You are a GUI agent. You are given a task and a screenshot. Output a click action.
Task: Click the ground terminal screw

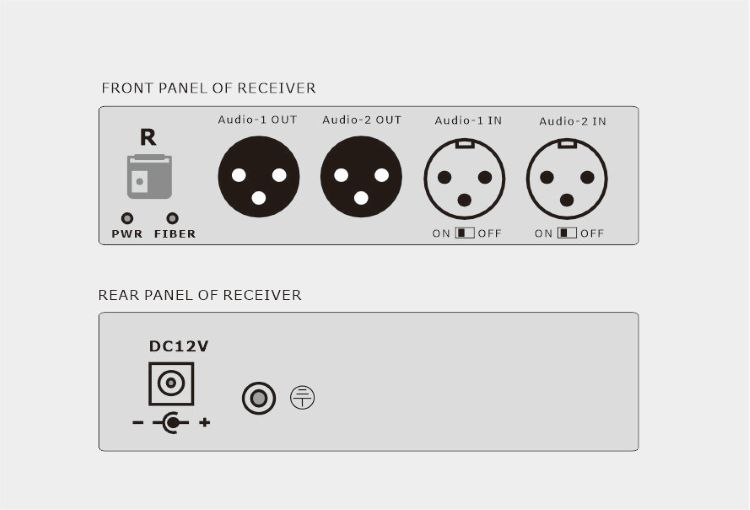tap(259, 398)
